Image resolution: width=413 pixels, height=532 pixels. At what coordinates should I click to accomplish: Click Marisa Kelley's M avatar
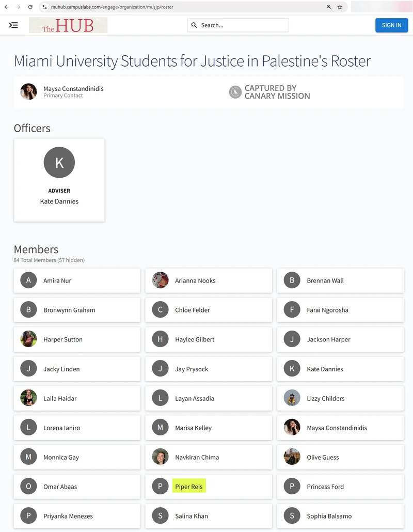[160, 428]
